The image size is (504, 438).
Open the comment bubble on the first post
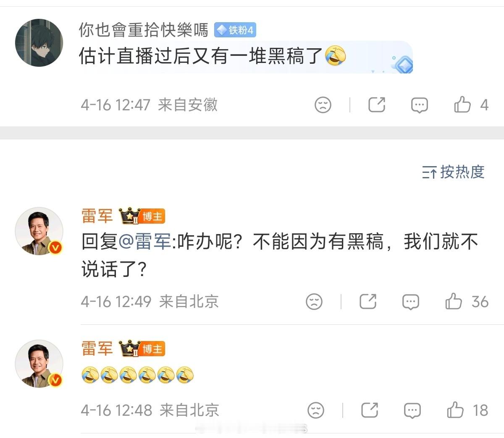tap(419, 105)
